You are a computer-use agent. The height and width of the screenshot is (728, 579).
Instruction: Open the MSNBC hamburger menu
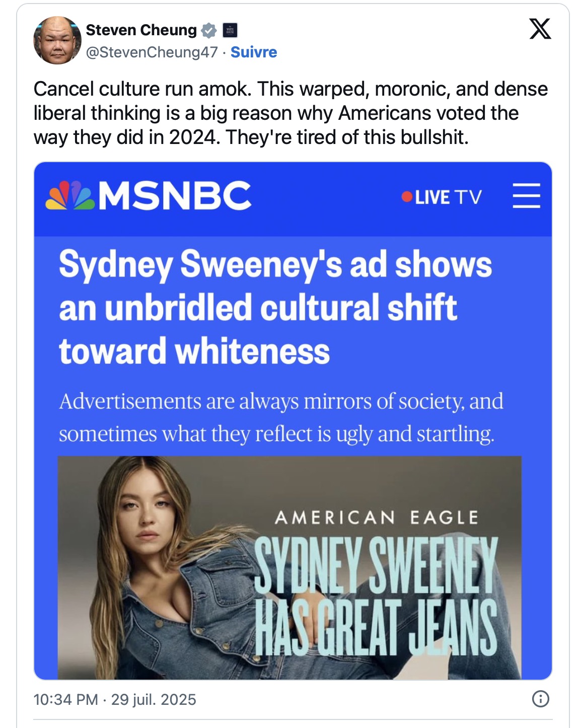[x=527, y=196]
